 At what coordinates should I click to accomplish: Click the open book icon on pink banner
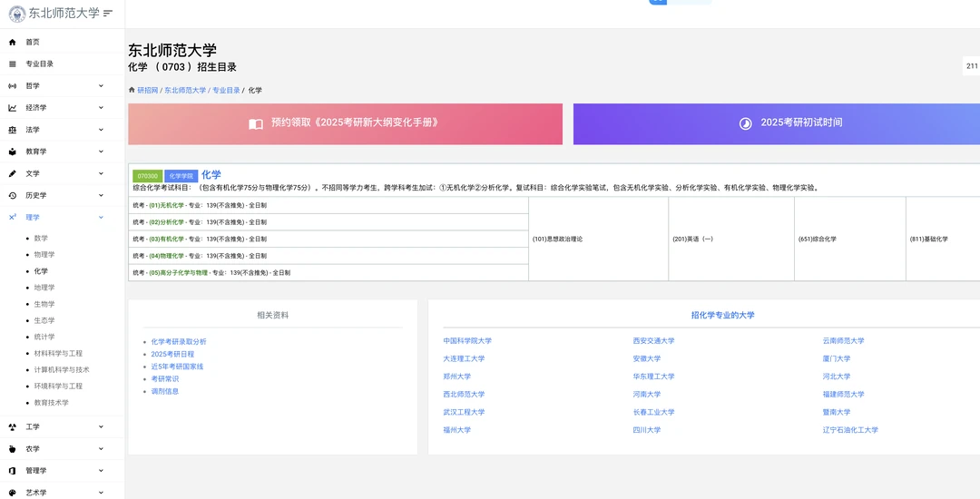(x=256, y=123)
